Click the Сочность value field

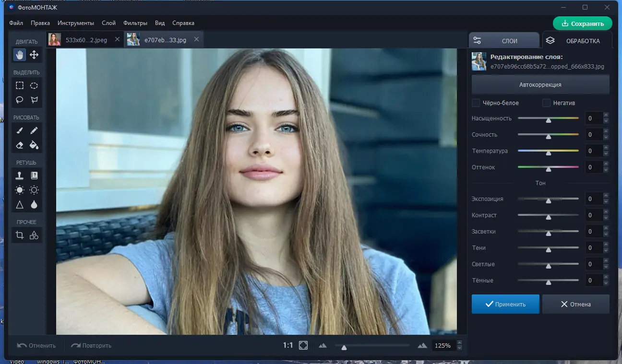click(594, 135)
